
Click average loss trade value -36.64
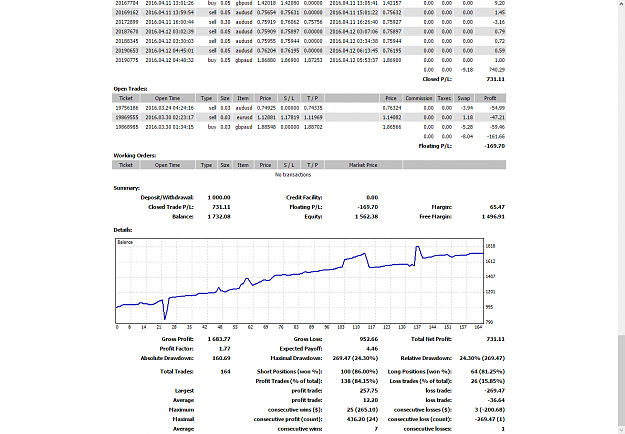497,400
